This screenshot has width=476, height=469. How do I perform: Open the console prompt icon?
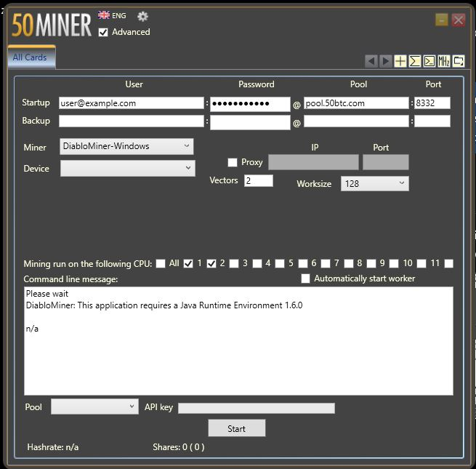point(429,61)
